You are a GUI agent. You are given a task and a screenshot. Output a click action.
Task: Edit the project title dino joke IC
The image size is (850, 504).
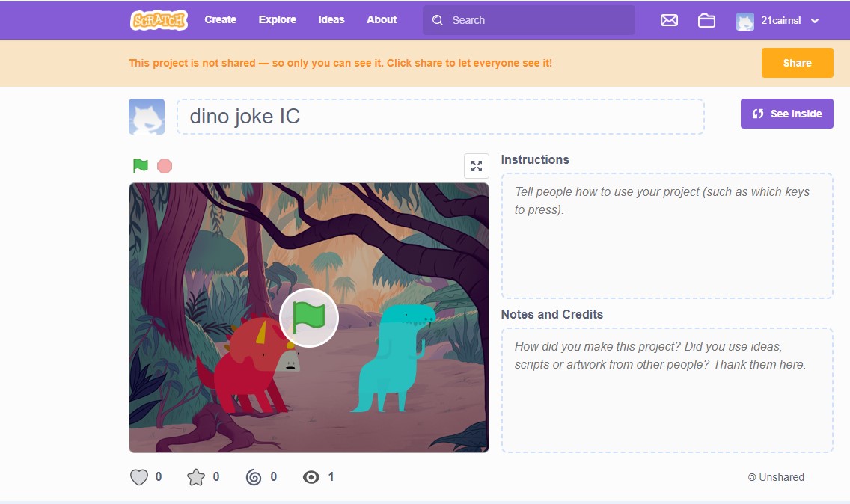(x=441, y=117)
